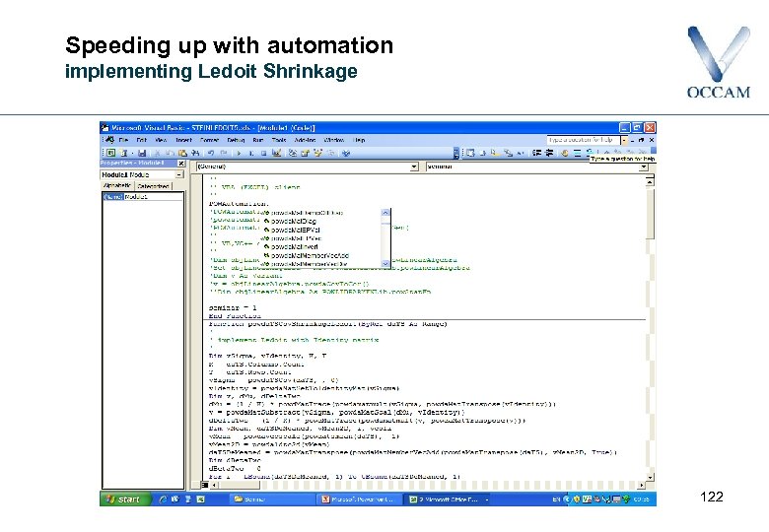Image resolution: width=769 pixels, height=532 pixels.
Task: Open the Window menu
Action: (334, 140)
